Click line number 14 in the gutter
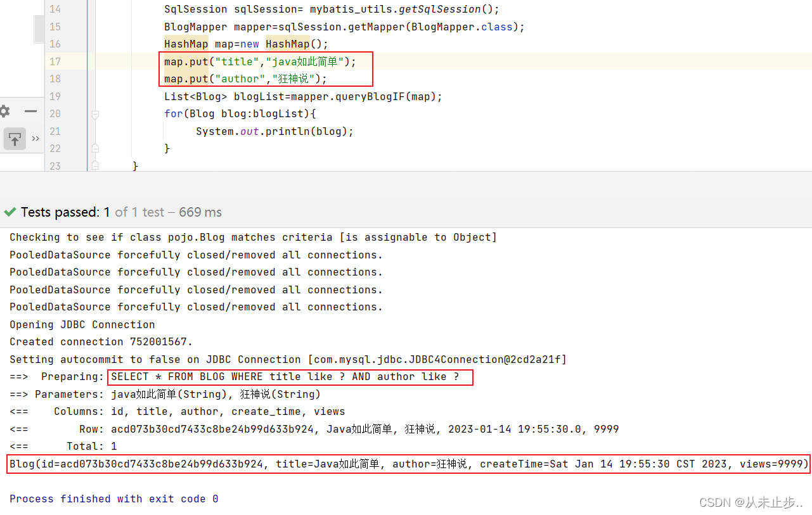 point(55,9)
